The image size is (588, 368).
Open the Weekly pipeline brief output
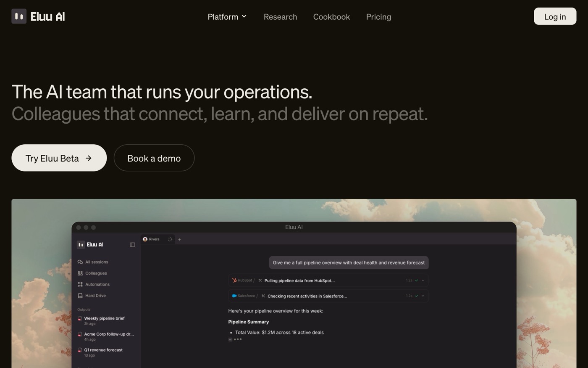pos(101,320)
